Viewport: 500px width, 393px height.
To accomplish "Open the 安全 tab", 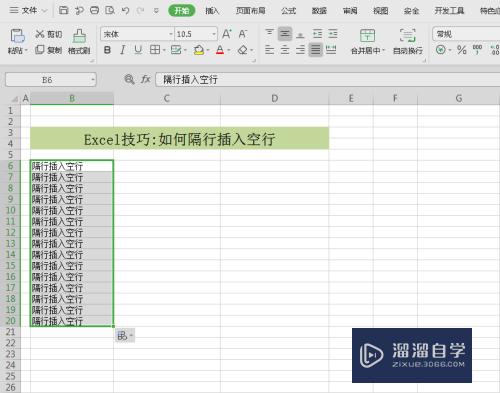I will click(411, 11).
